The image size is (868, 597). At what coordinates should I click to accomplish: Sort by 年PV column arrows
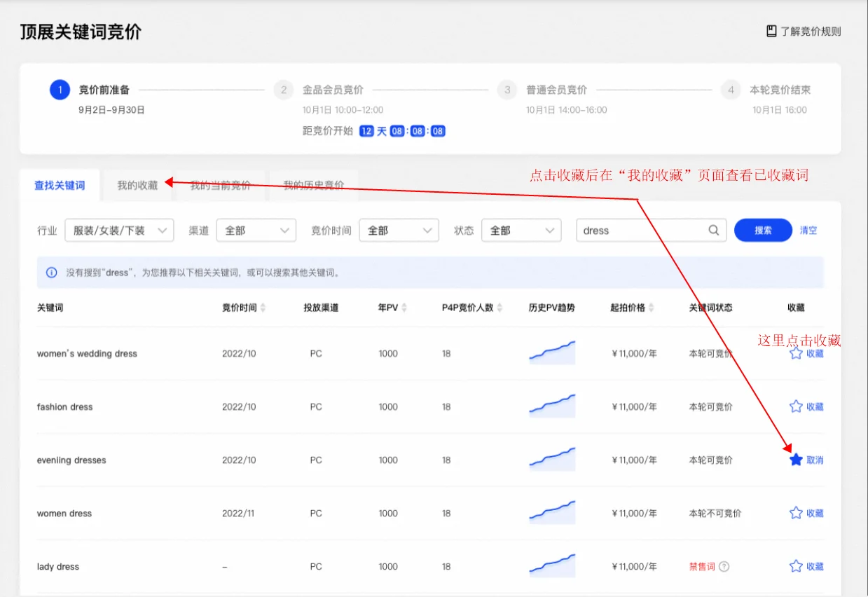coord(404,308)
